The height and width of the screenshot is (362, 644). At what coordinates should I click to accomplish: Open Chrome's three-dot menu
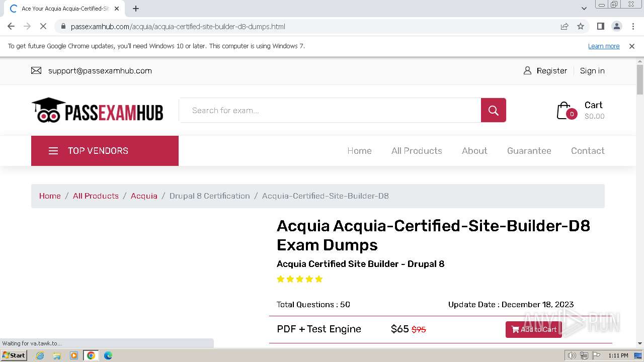(x=633, y=27)
